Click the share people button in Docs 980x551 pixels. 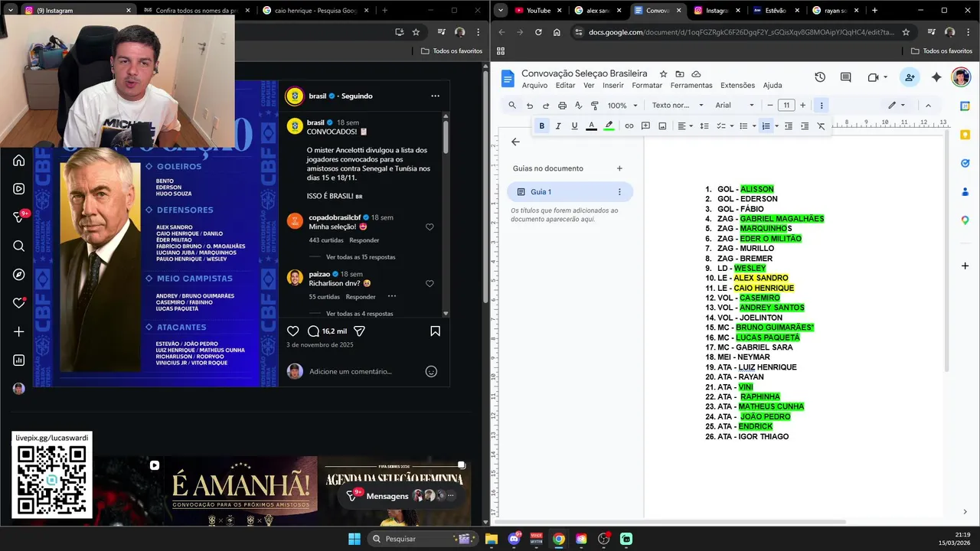click(910, 77)
